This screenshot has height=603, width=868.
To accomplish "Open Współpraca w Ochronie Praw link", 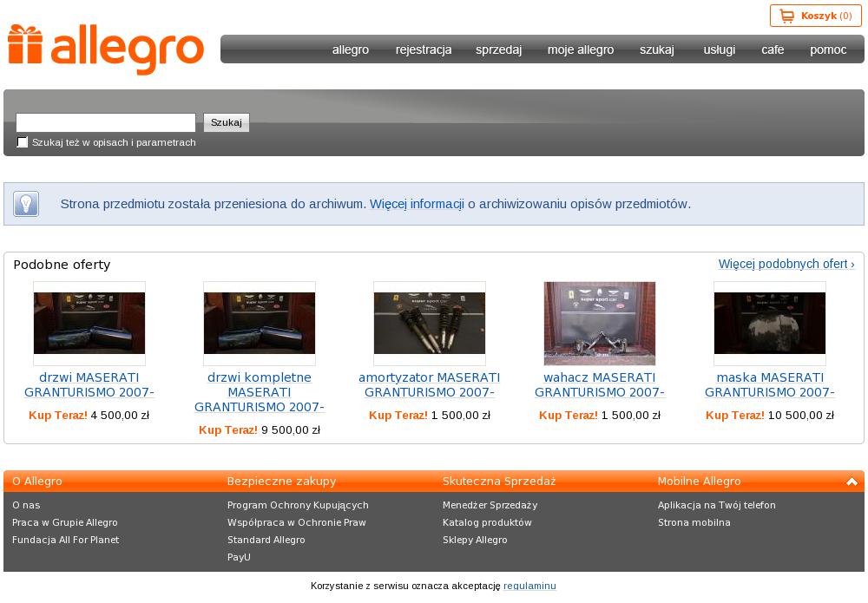I will tap(297, 522).
